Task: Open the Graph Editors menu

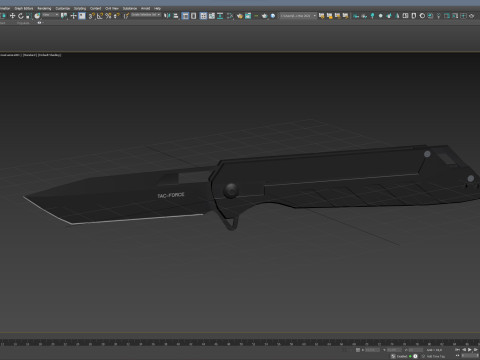Action: pyautogui.click(x=24, y=8)
